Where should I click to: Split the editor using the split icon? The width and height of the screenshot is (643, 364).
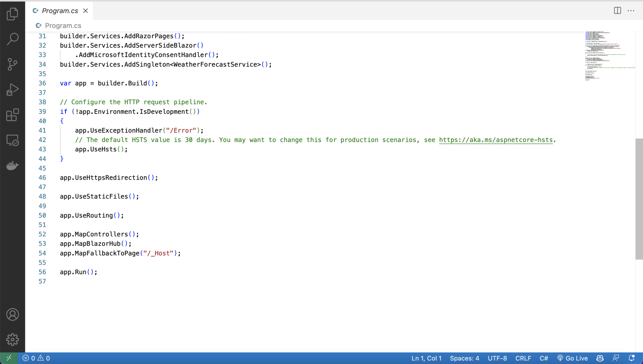click(617, 10)
